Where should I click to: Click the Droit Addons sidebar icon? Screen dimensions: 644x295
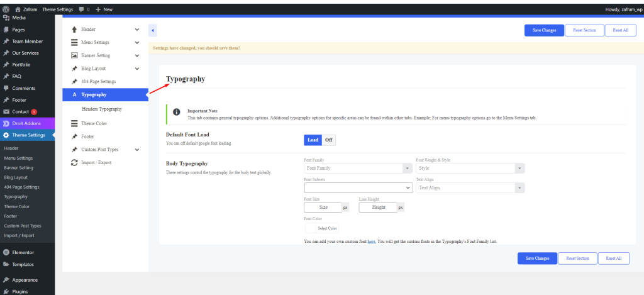[x=6, y=123]
